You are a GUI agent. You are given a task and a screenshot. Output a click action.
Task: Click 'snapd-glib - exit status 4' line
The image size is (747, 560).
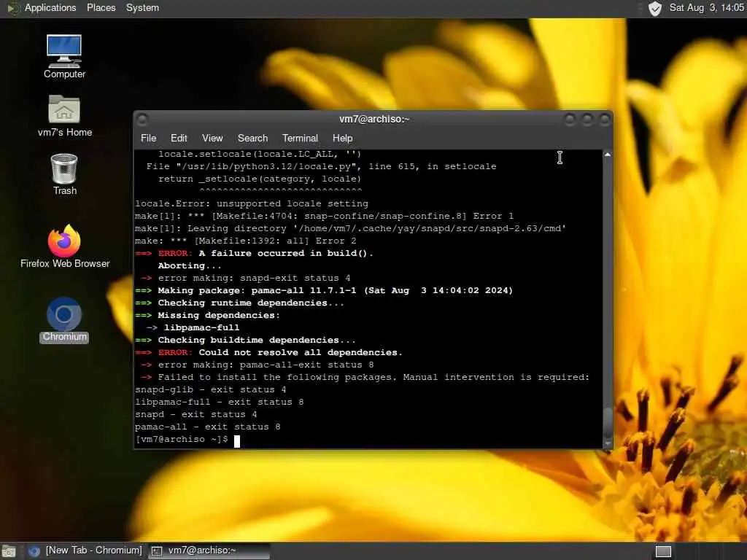tap(211, 389)
